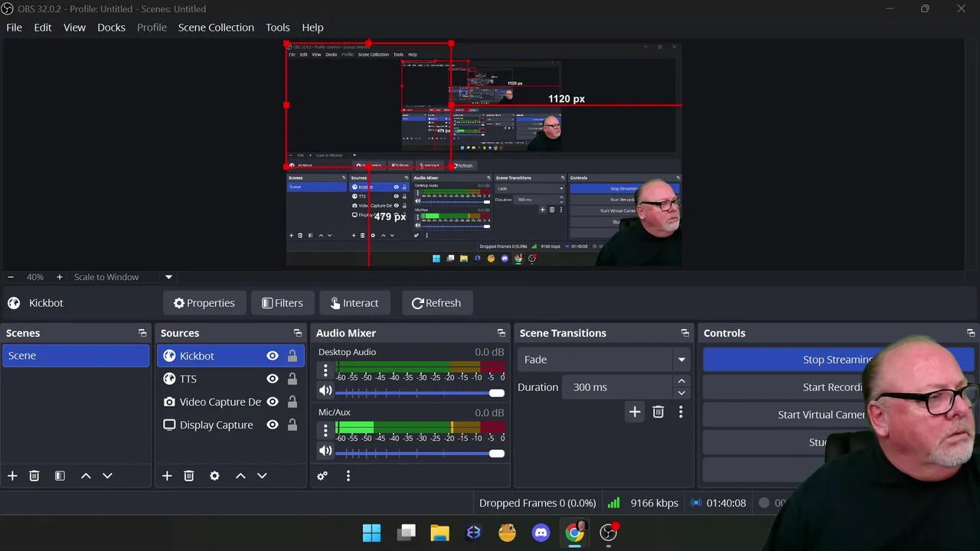Zoom out the preview with minus
980x551 pixels.
pos(10,277)
